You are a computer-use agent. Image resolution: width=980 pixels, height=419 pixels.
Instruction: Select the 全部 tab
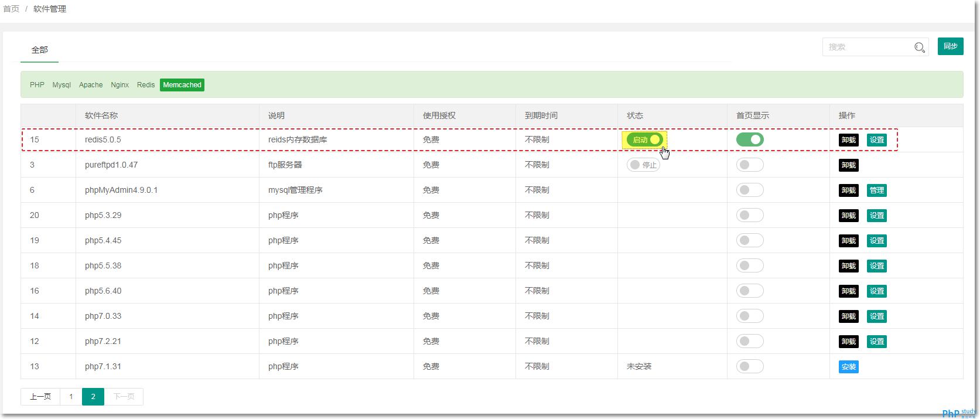[40, 50]
